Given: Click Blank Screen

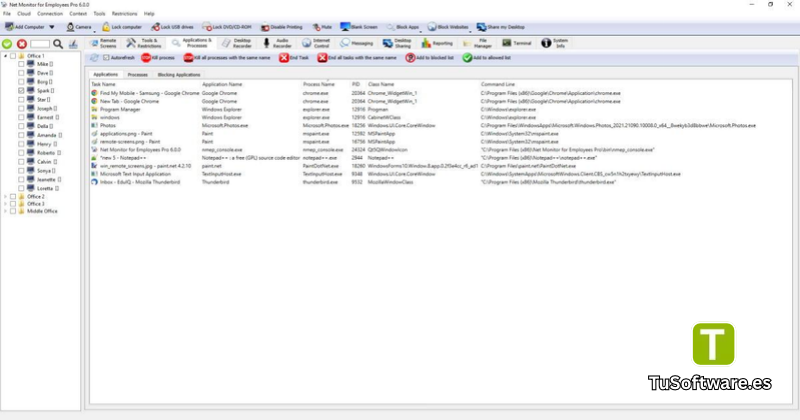Looking at the screenshot, I should click(359, 27).
